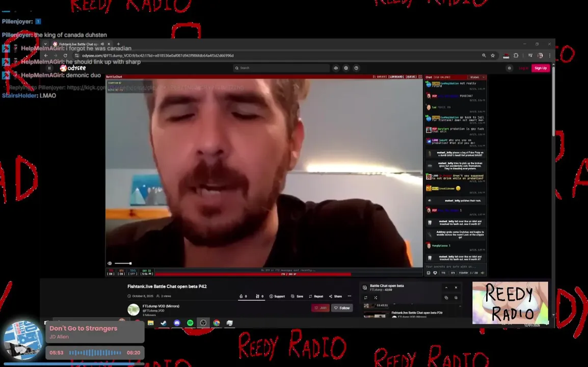Open the Chrome three-dot menu
This screenshot has height=367, width=588.
point(550,56)
